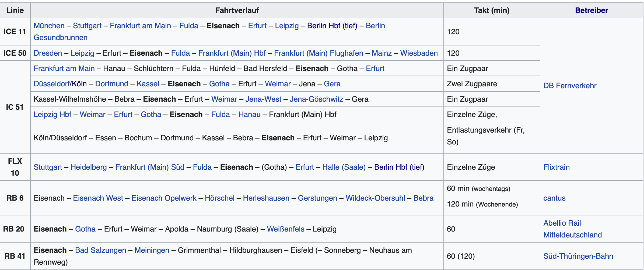Open the Dresden link in ICE 50 row

[48, 53]
